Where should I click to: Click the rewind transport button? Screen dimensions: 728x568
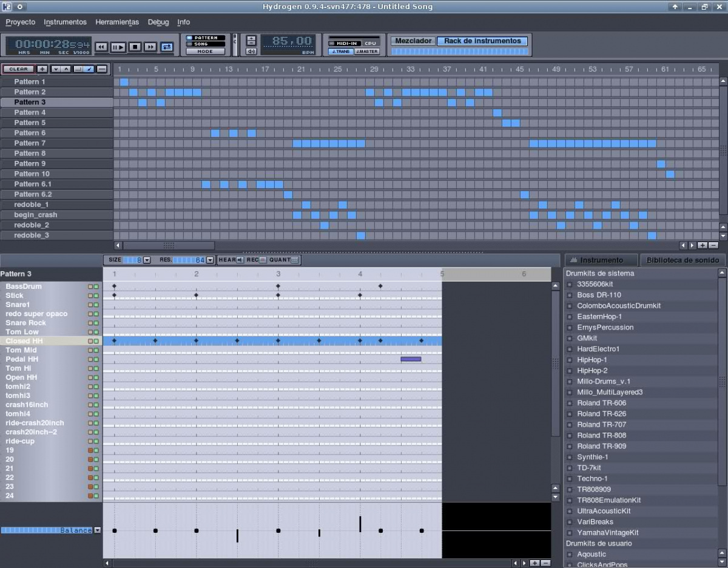[102, 47]
